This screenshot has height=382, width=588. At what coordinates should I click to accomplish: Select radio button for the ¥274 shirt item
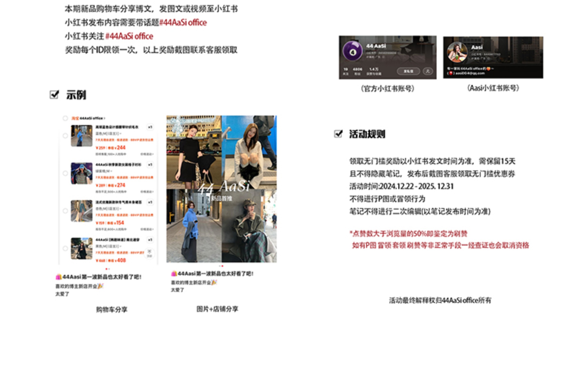[65, 173]
